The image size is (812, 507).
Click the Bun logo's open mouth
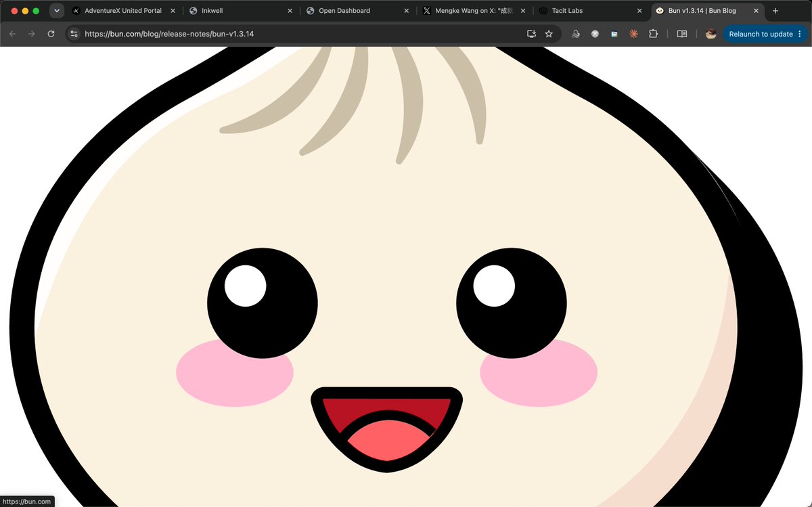[386, 428]
